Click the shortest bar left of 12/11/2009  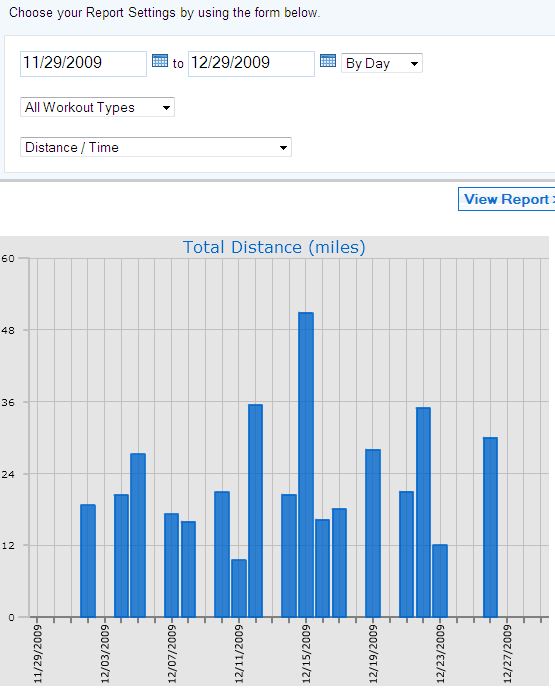(188, 569)
